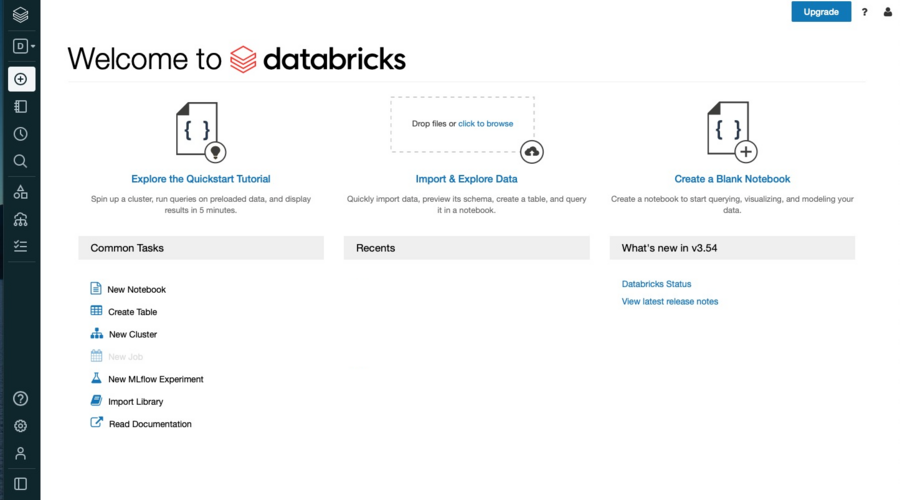The width and height of the screenshot is (900, 500).
Task: Open Read Documentation link
Action: click(150, 424)
